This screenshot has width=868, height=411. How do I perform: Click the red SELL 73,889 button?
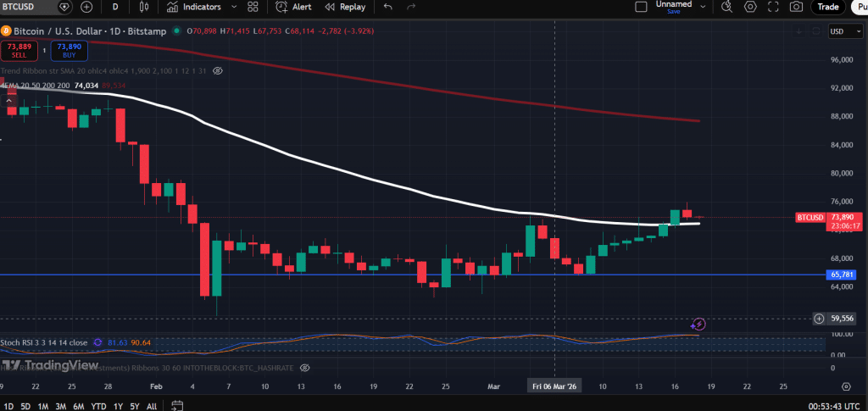coord(19,50)
